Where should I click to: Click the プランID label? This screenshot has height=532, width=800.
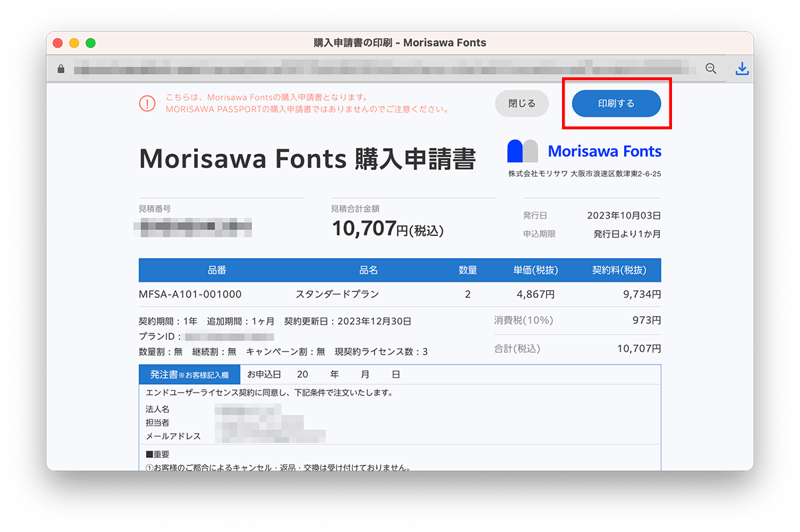tap(160, 336)
